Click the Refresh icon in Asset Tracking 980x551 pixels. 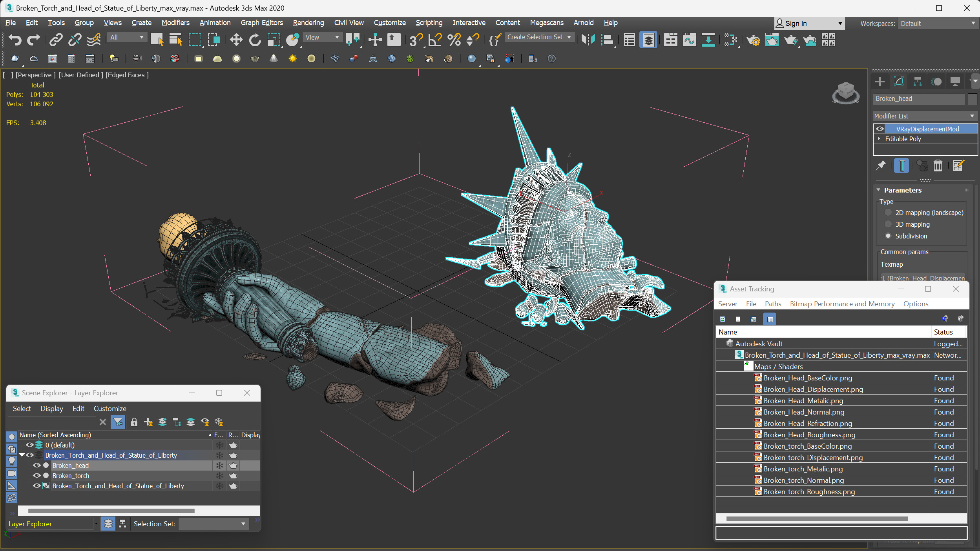point(723,319)
